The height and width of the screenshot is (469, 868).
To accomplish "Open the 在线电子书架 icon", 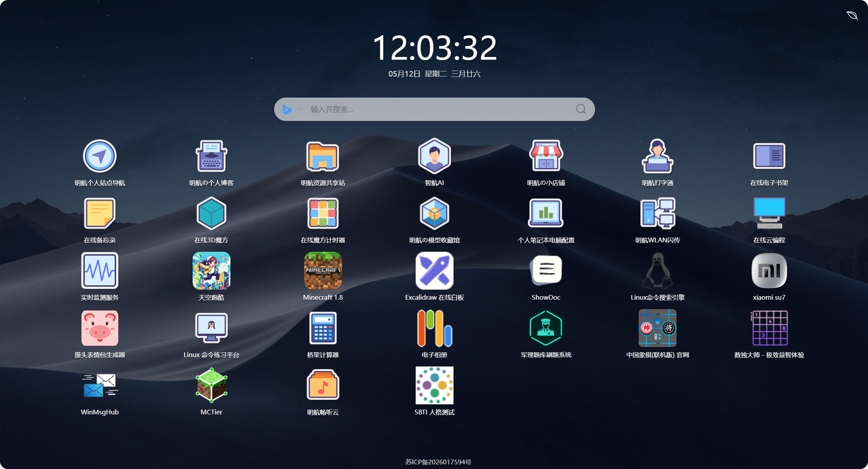I will pos(769,156).
